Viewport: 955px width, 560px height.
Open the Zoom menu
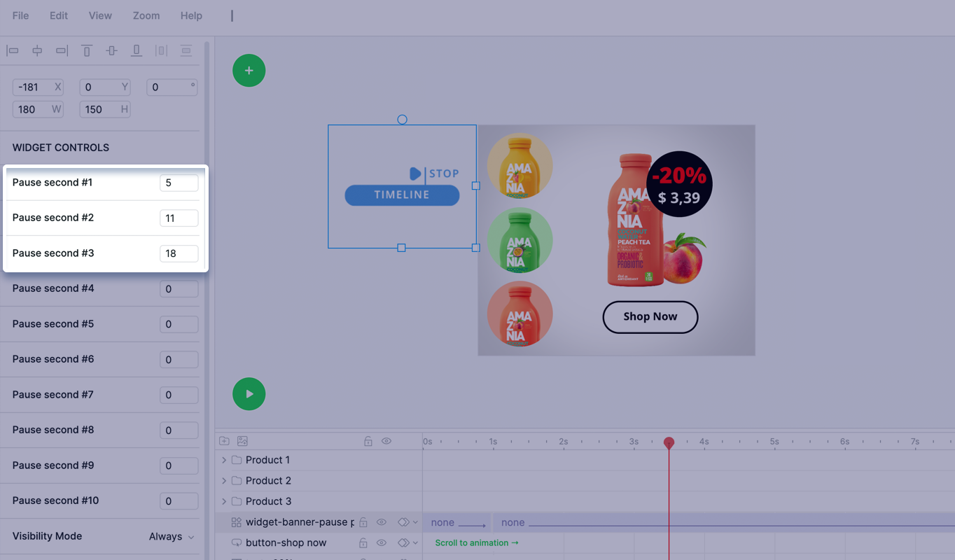click(146, 15)
